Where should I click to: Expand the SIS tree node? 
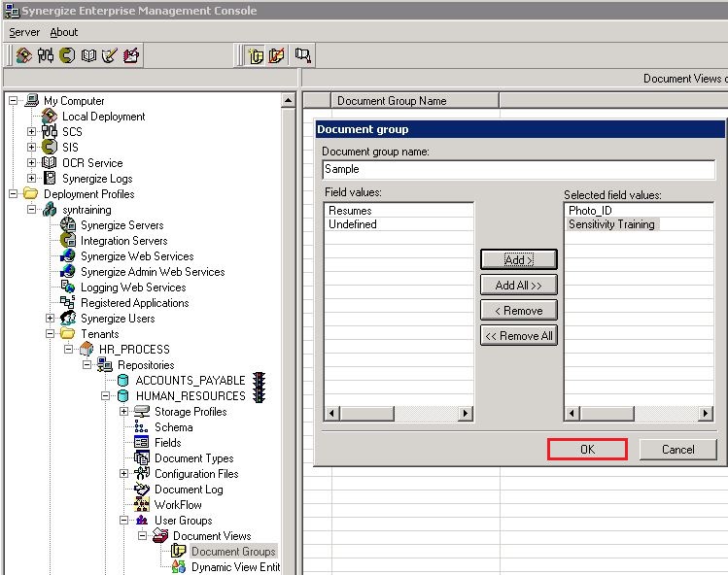(31, 147)
